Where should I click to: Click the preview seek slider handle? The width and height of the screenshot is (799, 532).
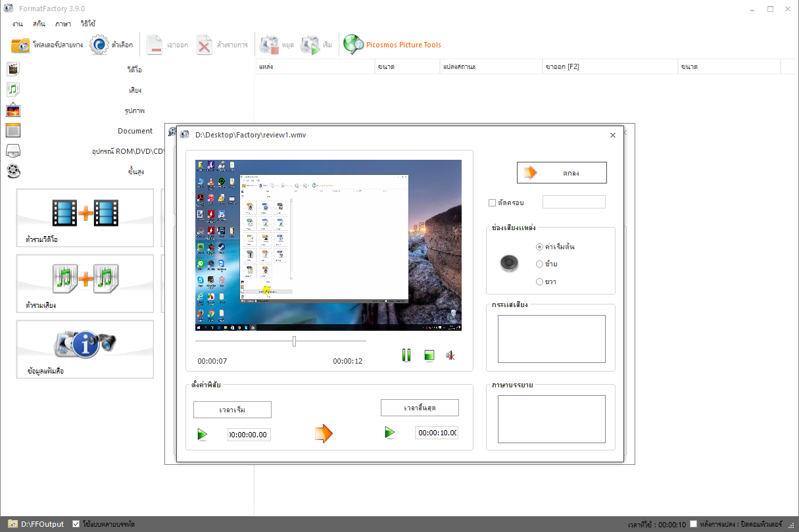(x=294, y=341)
